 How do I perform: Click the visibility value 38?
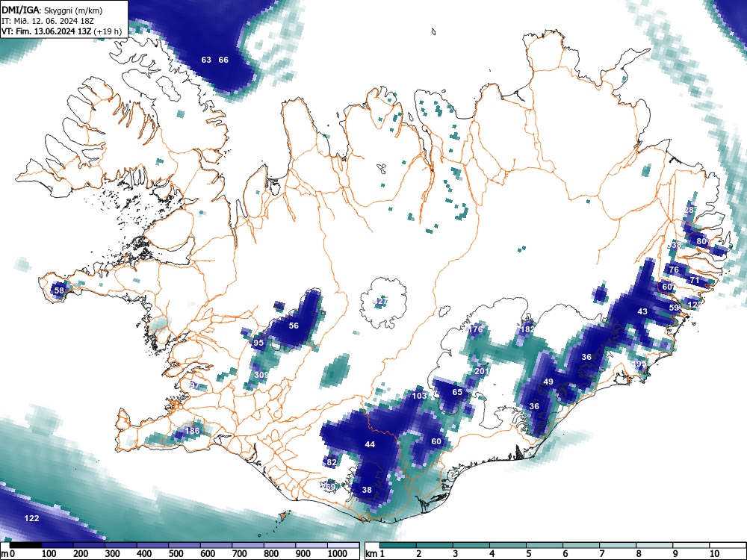367,490
